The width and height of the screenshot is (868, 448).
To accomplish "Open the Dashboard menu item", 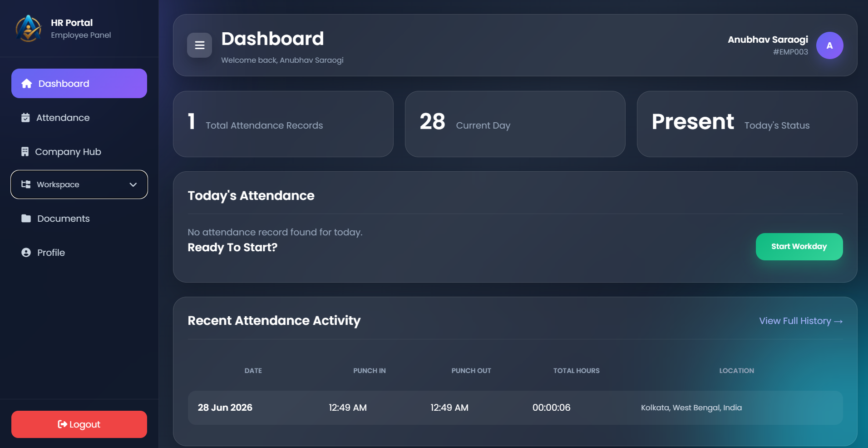I will click(79, 84).
